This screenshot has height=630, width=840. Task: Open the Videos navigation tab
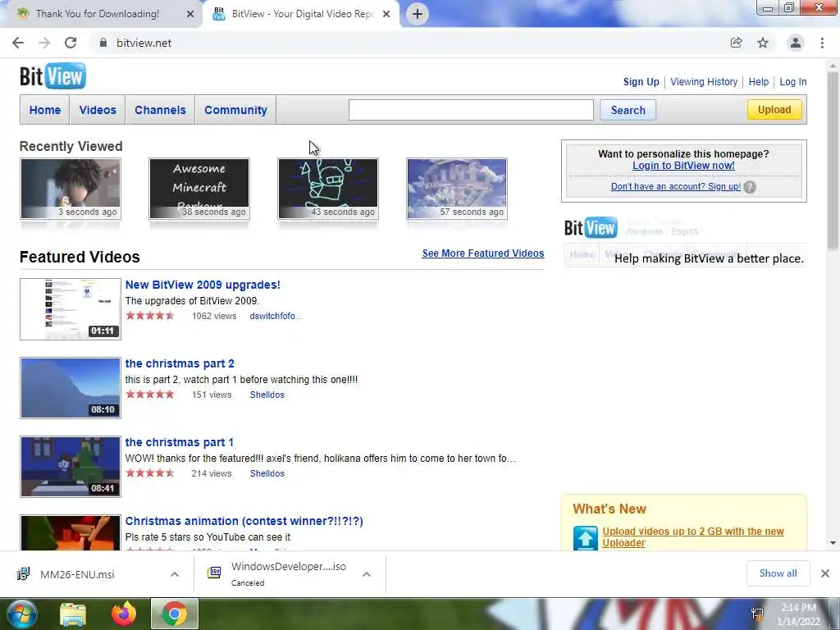[x=98, y=110]
